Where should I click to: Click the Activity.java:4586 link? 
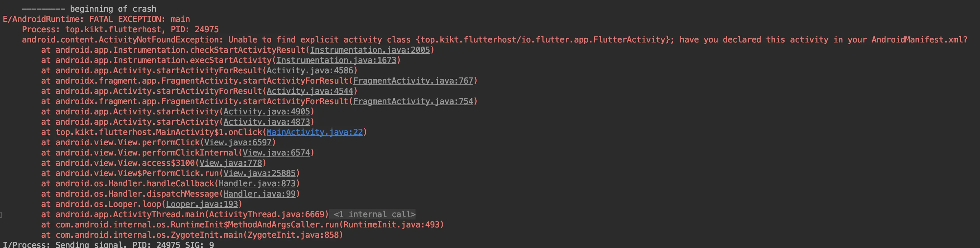(310, 71)
